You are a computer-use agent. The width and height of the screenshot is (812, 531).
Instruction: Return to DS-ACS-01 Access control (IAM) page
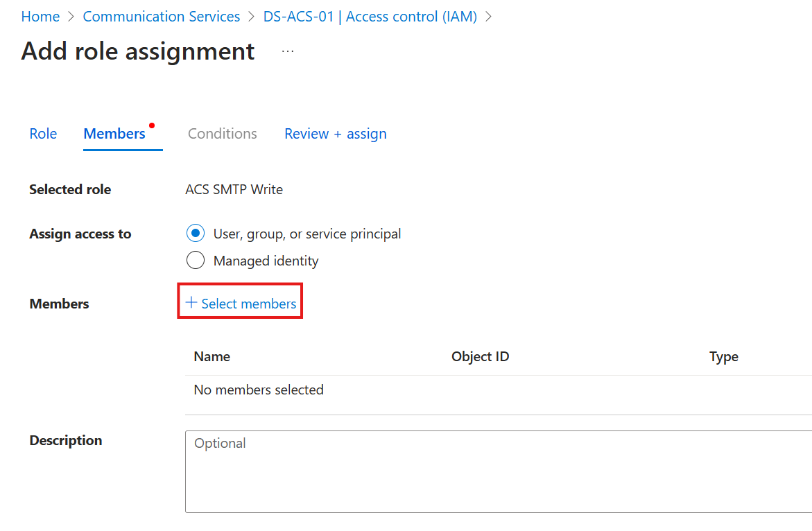370,17
